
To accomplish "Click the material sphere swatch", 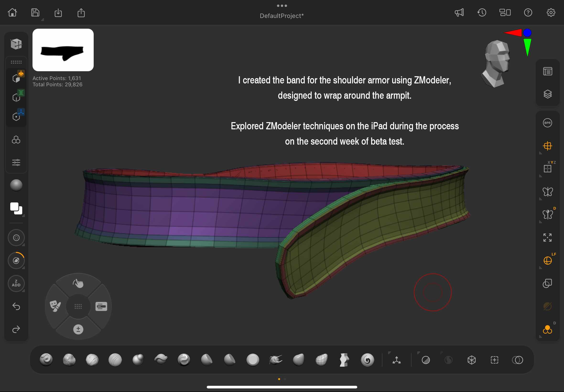I will point(16,185).
